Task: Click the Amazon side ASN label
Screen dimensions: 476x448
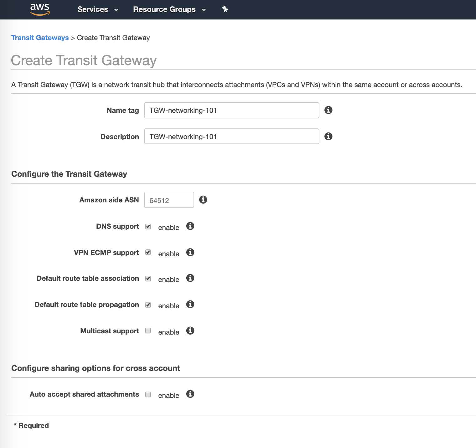Action: pyautogui.click(x=109, y=200)
